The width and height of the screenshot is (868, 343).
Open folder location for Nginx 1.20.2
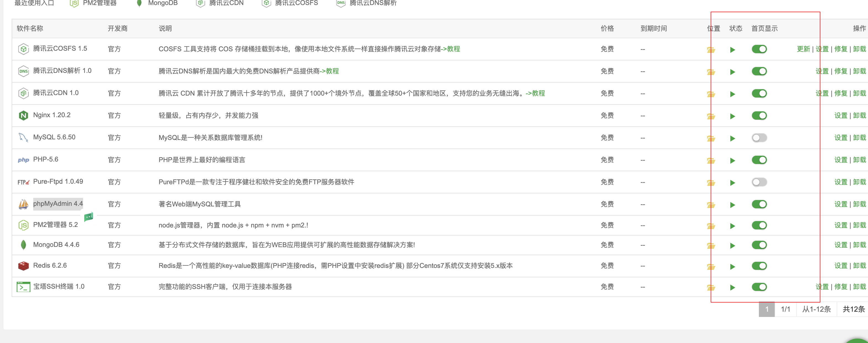(711, 116)
